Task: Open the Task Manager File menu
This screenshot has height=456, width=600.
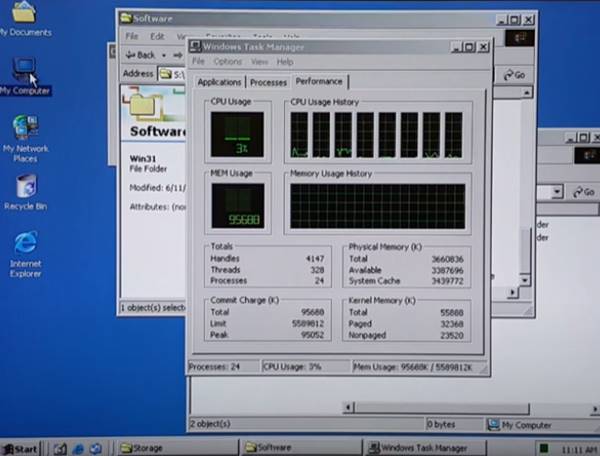Action: point(198,61)
